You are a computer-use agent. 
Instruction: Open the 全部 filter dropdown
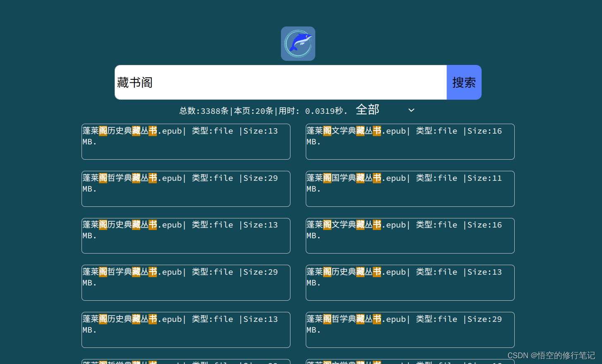click(385, 110)
